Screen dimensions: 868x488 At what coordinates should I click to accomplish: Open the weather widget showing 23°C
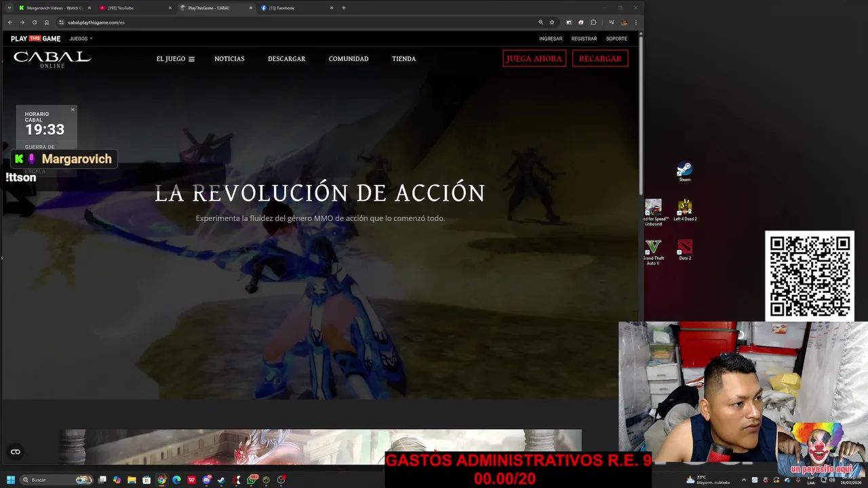tap(709, 480)
